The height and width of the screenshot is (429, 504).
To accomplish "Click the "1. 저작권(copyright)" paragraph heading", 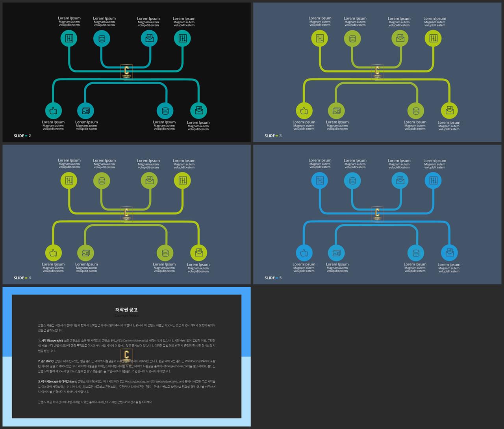I will (51, 340).
